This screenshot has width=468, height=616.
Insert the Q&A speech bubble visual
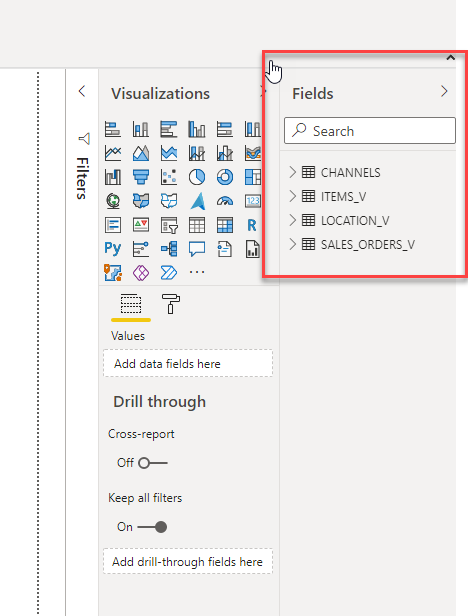coord(197,249)
